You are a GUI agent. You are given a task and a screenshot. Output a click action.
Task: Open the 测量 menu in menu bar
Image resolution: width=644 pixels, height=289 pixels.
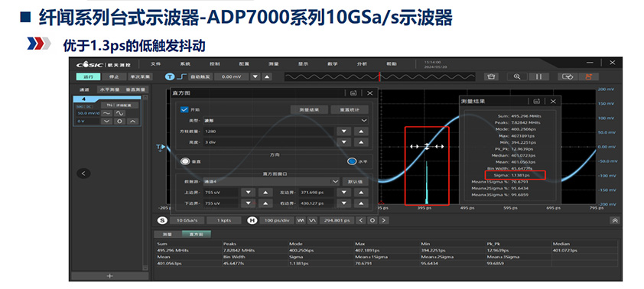coord(274,64)
